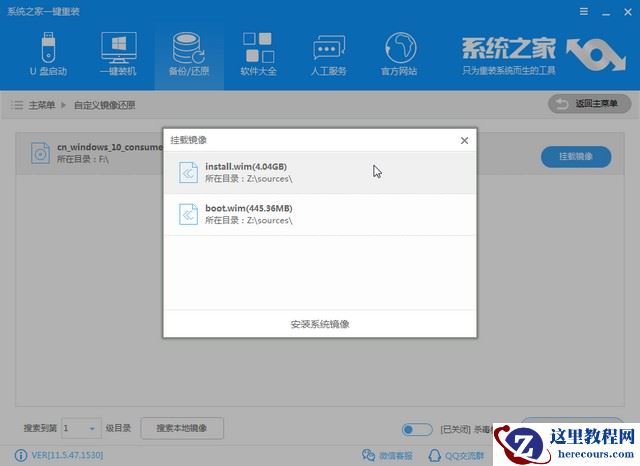Open the 人工服务 section
Viewport: 640px width, 466px height.
329,55
